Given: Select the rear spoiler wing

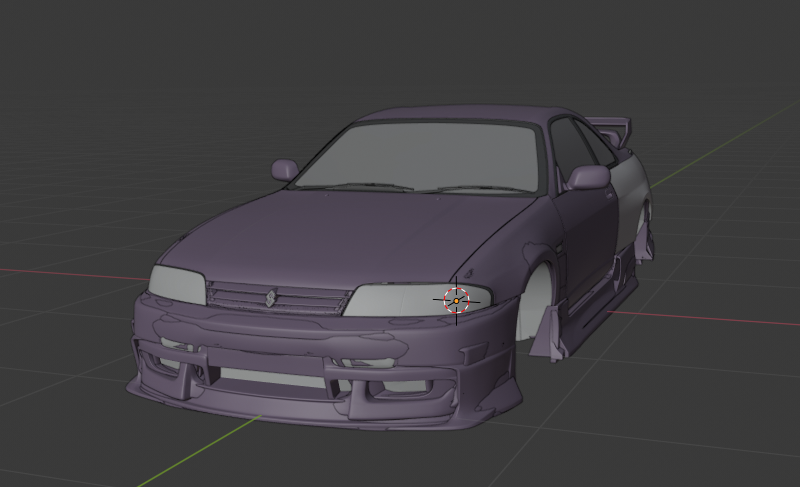Looking at the screenshot, I should click(x=610, y=130).
